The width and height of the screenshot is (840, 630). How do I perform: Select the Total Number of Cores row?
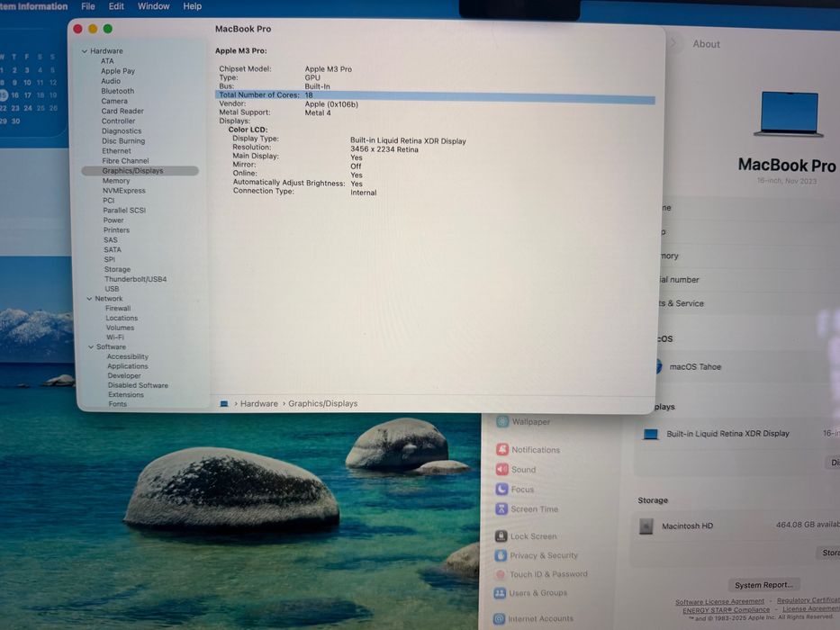[435, 95]
